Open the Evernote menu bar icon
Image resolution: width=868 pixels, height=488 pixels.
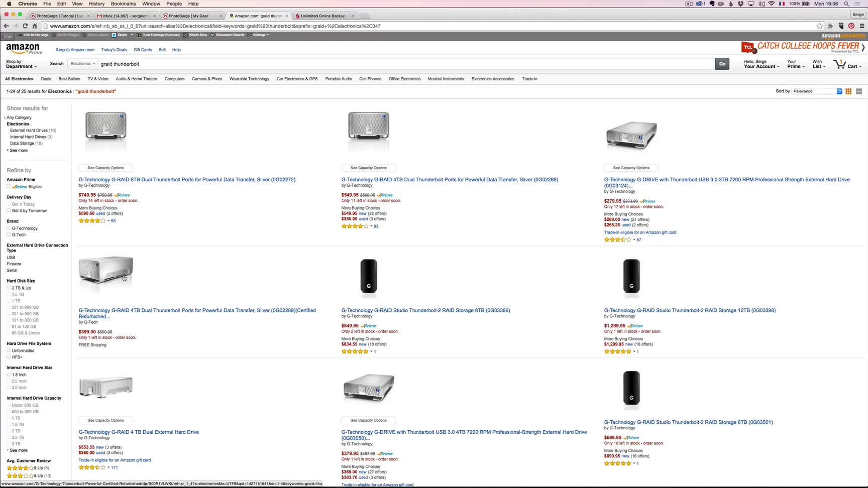coord(712,4)
